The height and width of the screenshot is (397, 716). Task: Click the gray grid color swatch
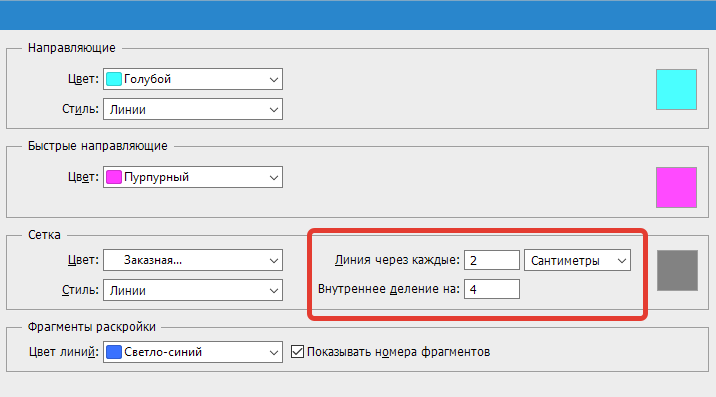point(677,270)
